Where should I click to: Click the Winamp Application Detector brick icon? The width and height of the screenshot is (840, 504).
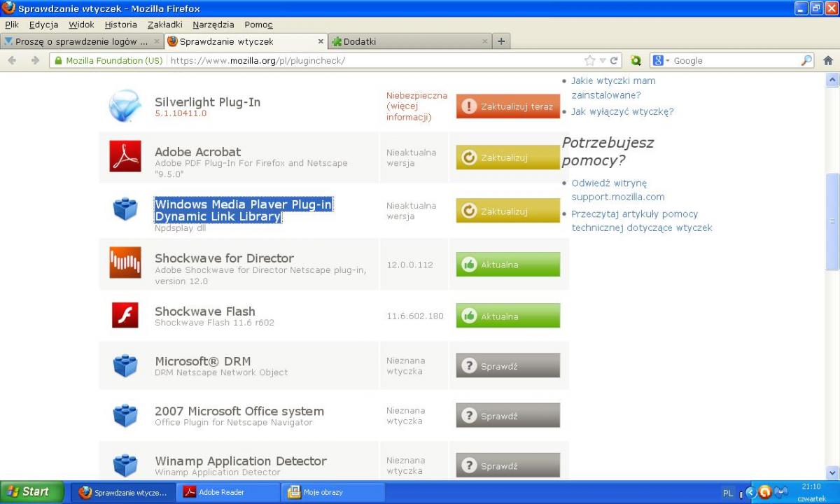click(125, 465)
